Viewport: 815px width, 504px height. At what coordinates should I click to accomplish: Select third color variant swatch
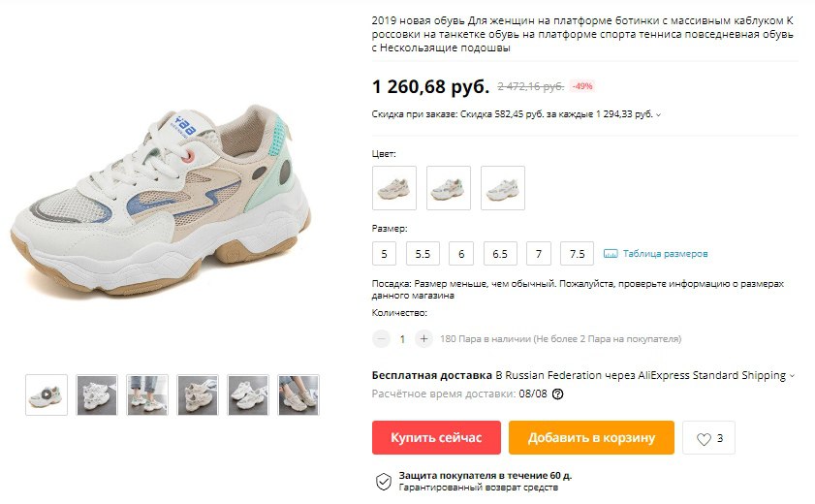coord(503,188)
